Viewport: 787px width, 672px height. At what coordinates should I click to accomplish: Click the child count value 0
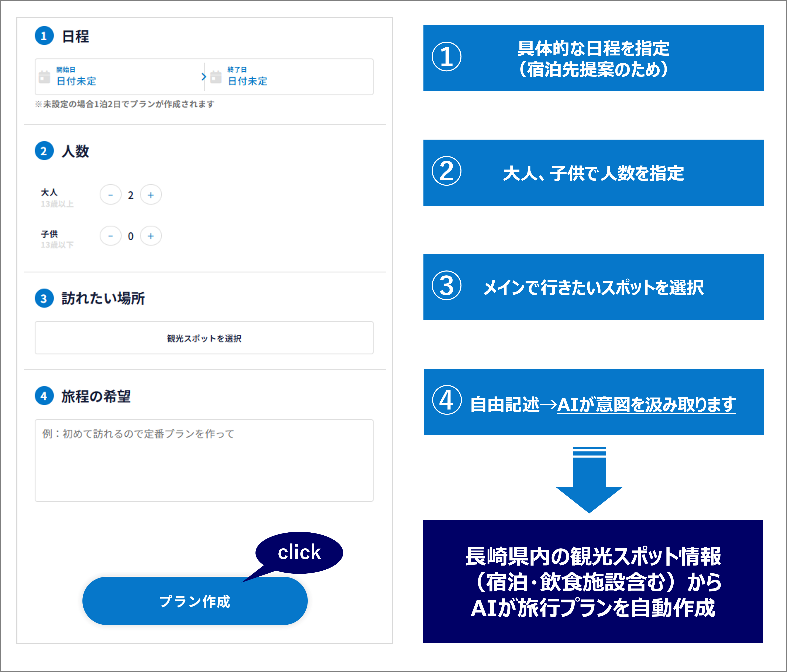131,236
